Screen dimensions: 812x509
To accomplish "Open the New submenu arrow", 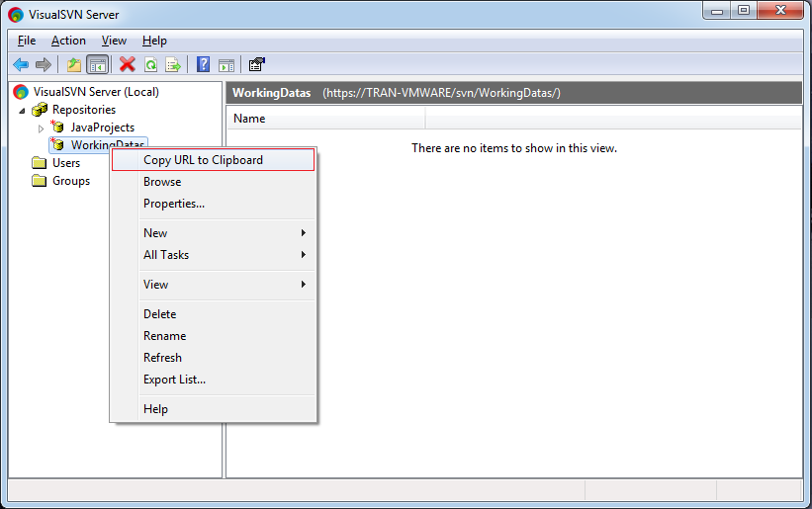I will pos(304,233).
